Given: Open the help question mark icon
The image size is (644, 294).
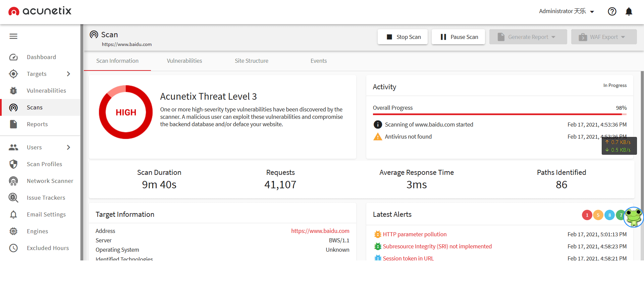Looking at the screenshot, I should [x=612, y=11].
